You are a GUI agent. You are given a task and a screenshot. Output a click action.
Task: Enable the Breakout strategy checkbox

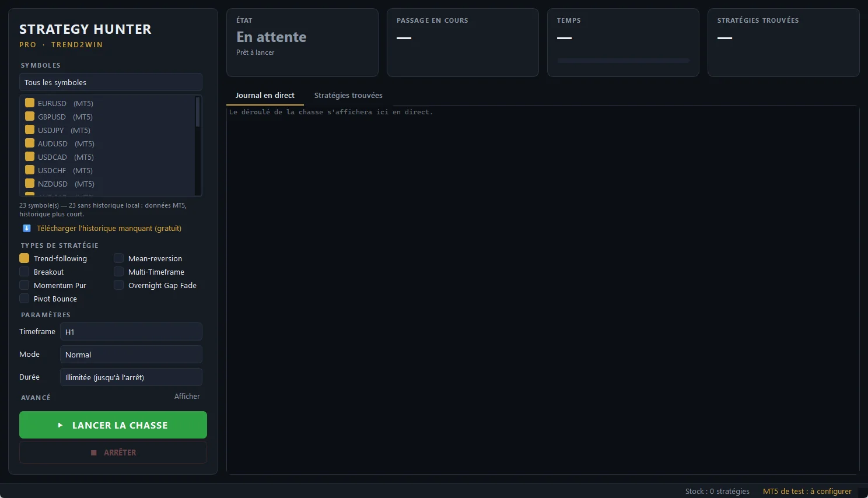point(24,271)
